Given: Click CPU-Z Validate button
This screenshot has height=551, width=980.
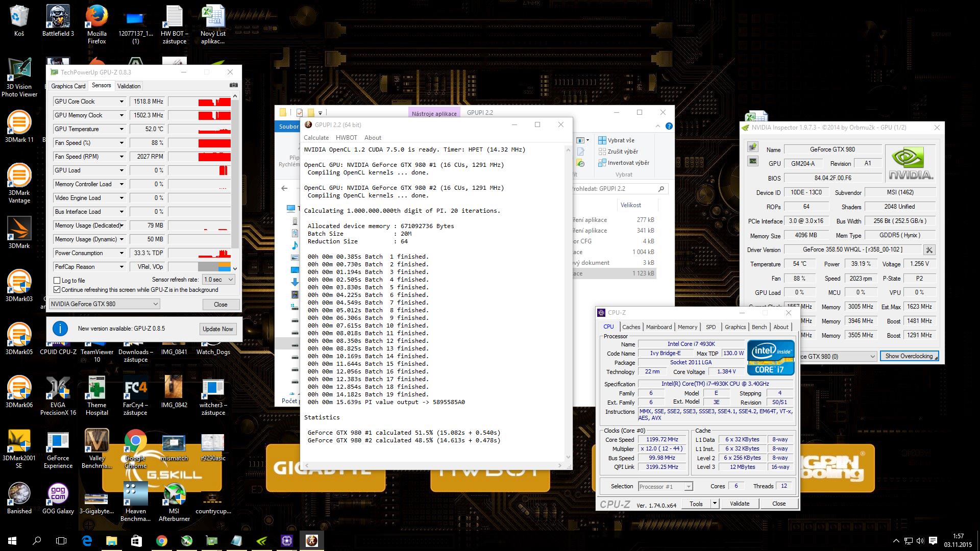Looking at the screenshot, I should coord(740,504).
